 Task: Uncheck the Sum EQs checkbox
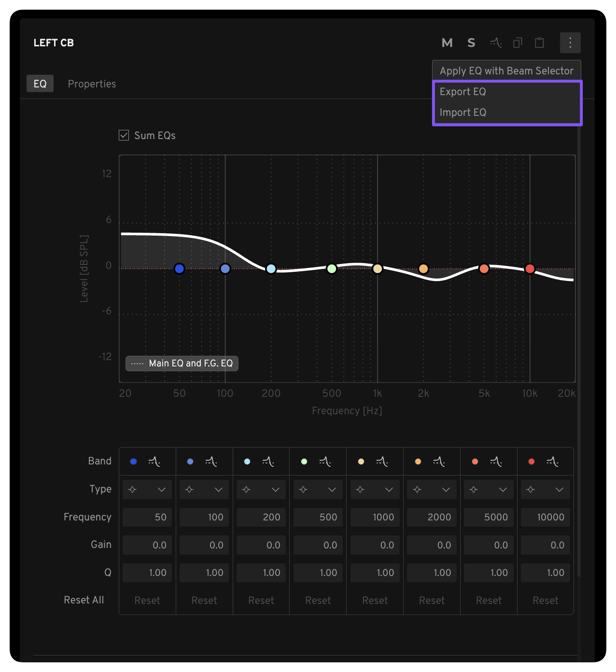pyautogui.click(x=124, y=135)
